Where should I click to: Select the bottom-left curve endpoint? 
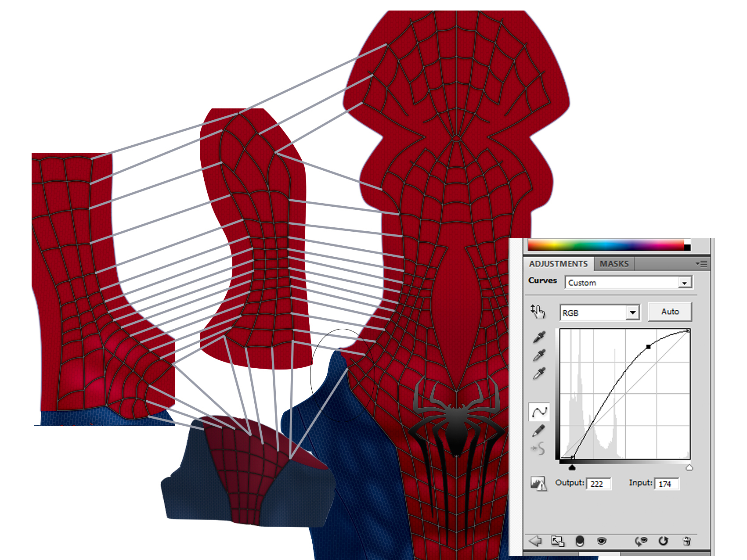[572, 457]
